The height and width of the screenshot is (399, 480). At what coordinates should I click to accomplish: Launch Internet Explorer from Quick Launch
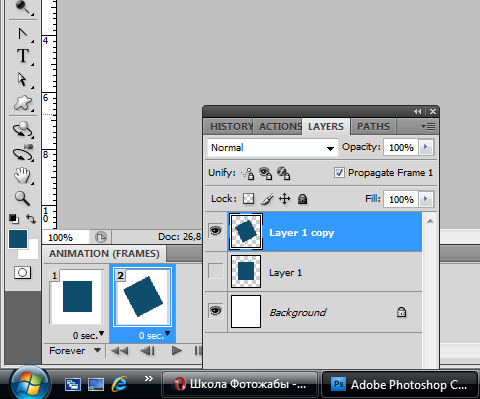pyautogui.click(x=119, y=383)
